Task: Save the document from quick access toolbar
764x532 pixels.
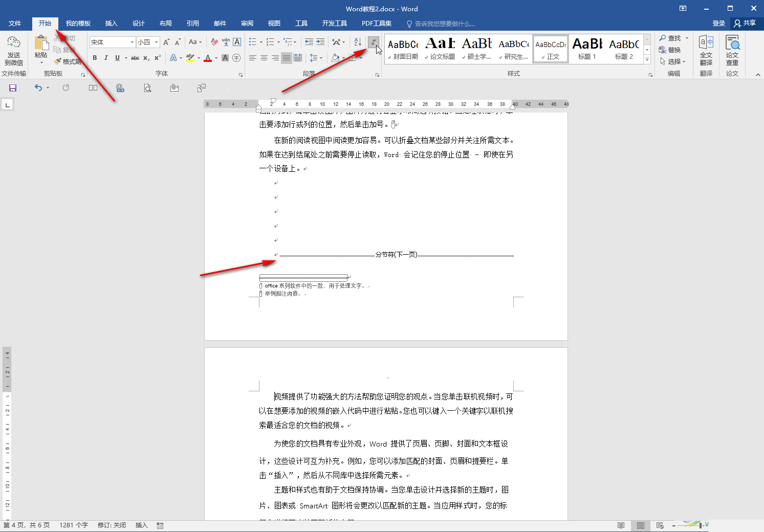Action: (13, 87)
